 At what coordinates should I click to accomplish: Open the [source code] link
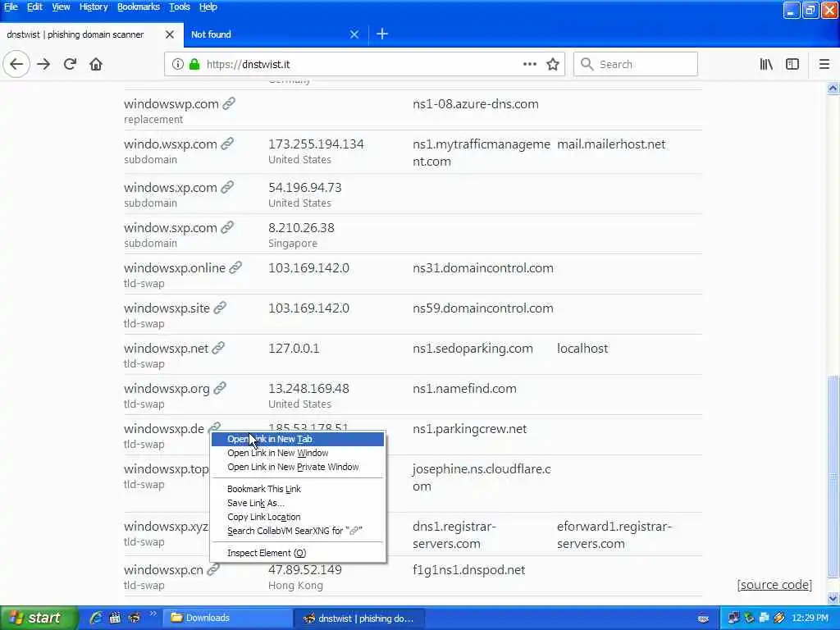coord(774,584)
